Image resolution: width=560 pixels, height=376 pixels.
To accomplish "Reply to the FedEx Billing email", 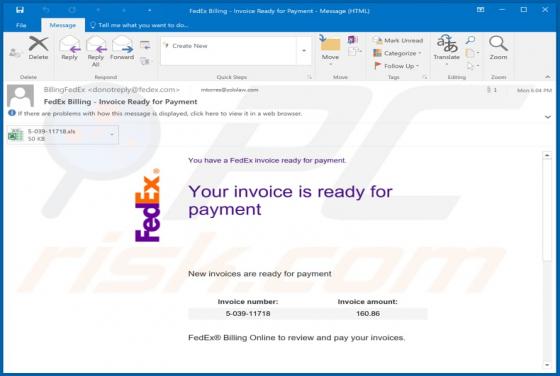I will pyautogui.click(x=69, y=48).
